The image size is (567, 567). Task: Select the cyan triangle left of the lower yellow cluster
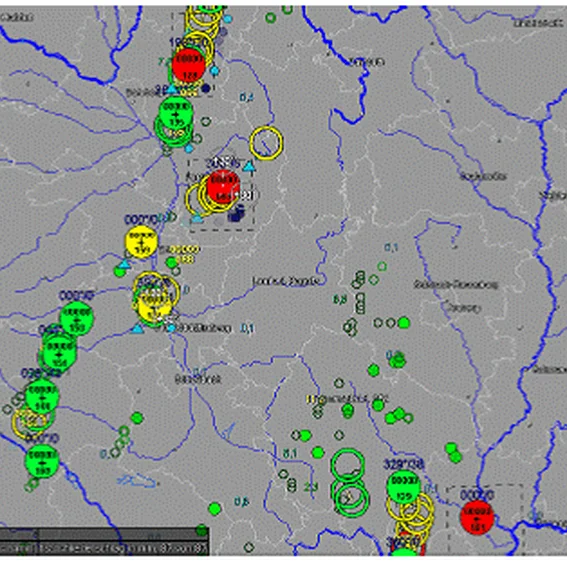[x=137, y=329]
